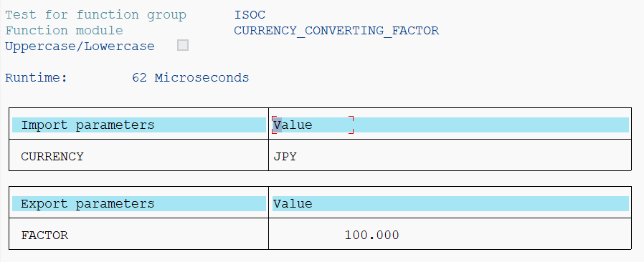Image resolution: width=644 pixels, height=262 pixels.
Task: Select the CURRENCY parameter name cell
Action: 139,157
